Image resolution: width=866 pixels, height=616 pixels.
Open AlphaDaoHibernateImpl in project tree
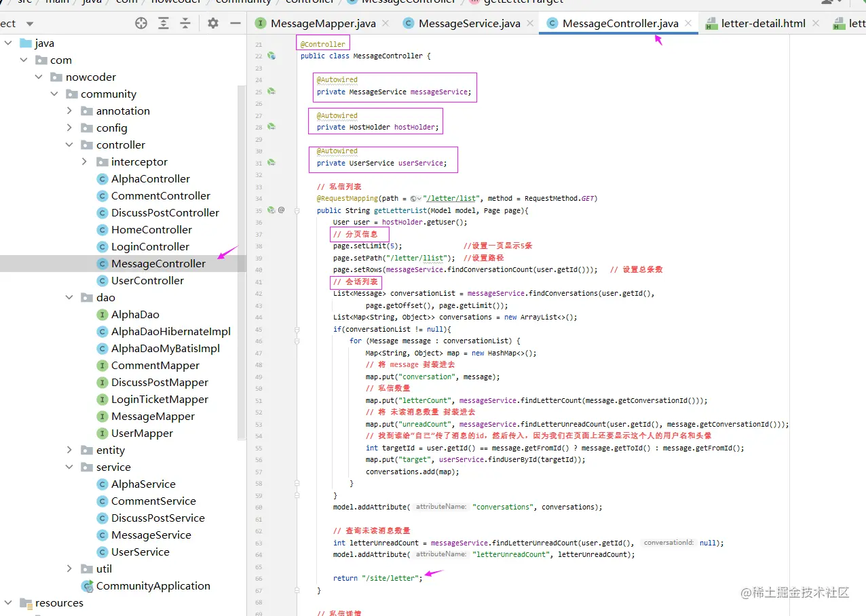[x=171, y=332]
